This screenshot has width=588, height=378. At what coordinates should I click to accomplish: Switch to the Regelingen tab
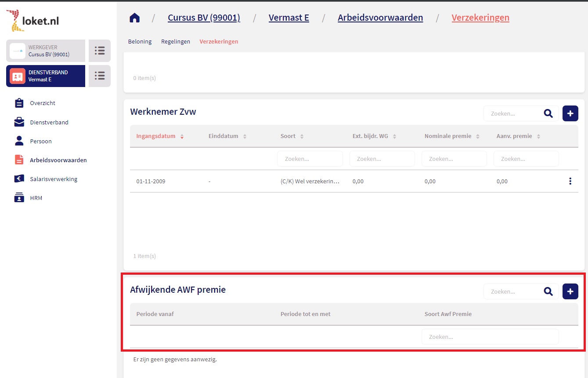coord(176,42)
